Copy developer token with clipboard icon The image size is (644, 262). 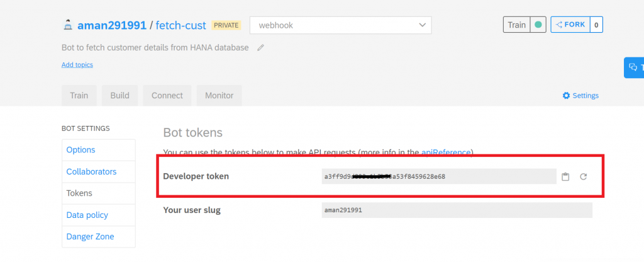(565, 177)
